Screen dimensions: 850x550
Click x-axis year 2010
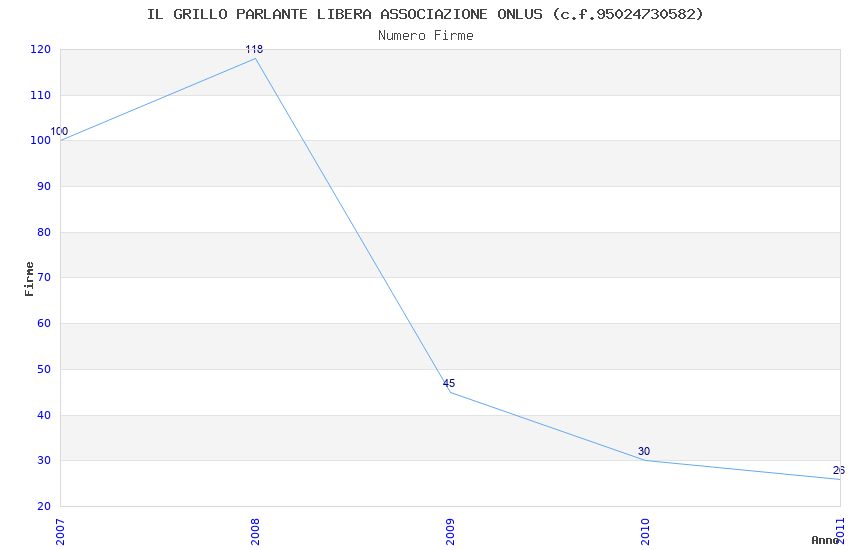tap(645, 532)
